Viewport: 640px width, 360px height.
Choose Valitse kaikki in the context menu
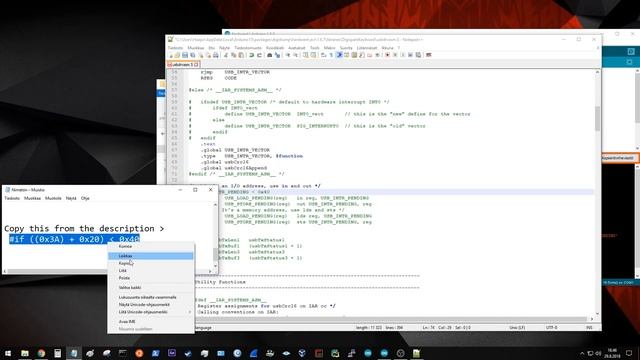point(151,288)
